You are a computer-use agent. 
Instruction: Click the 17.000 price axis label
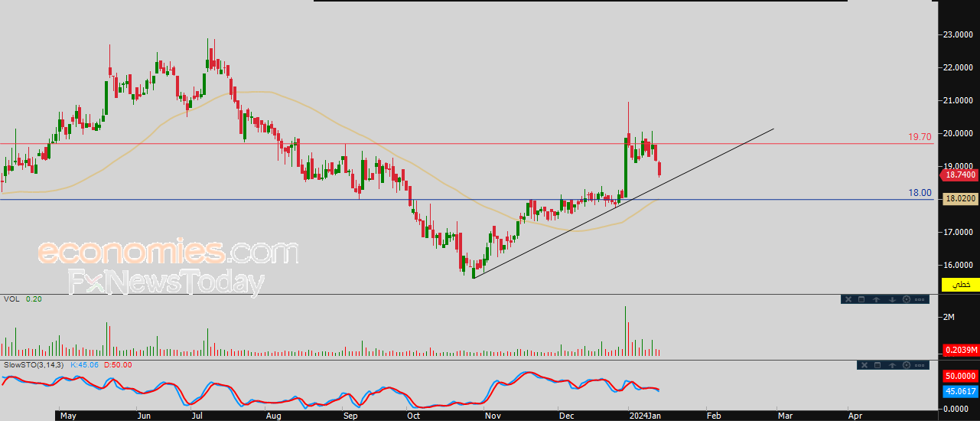pyautogui.click(x=959, y=232)
